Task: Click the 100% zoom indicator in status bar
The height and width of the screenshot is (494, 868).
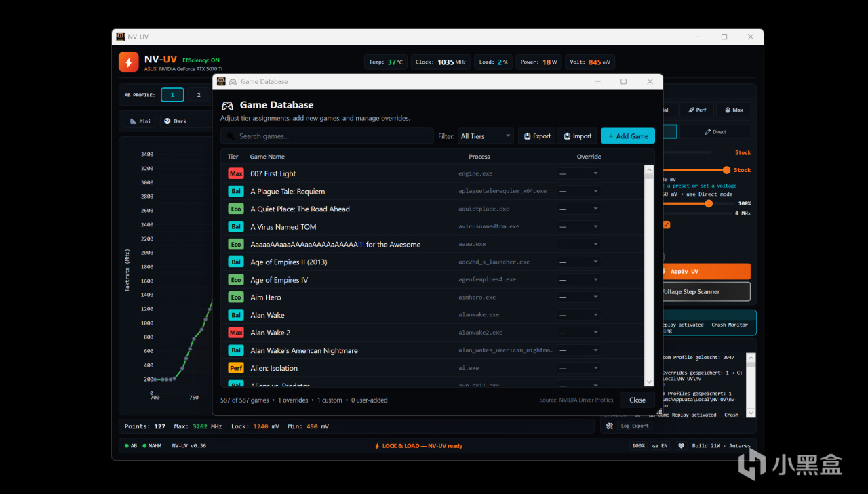Action: point(638,446)
